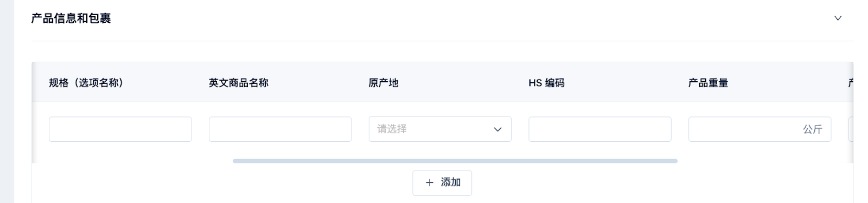Collapse the 产品信息和包裹 section chevron
This screenshot has width=868, height=203.
[838, 18]
